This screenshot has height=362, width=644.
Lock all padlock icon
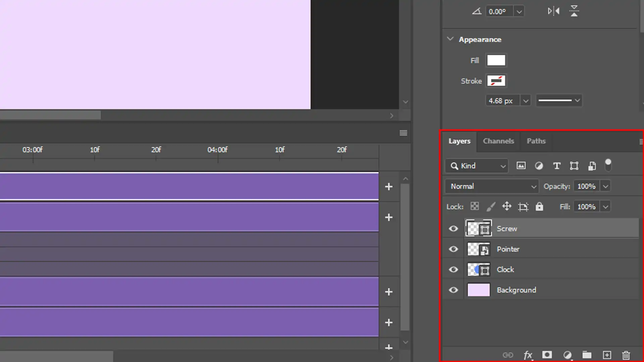[539, 206]
